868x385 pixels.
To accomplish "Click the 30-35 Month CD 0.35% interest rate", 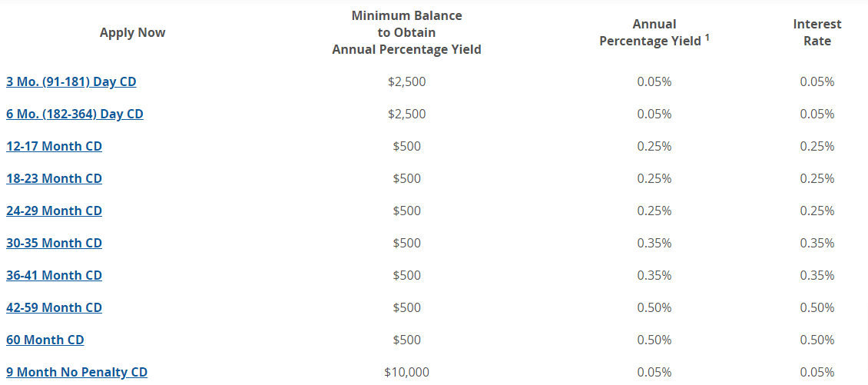I will [x=817, y=243].
